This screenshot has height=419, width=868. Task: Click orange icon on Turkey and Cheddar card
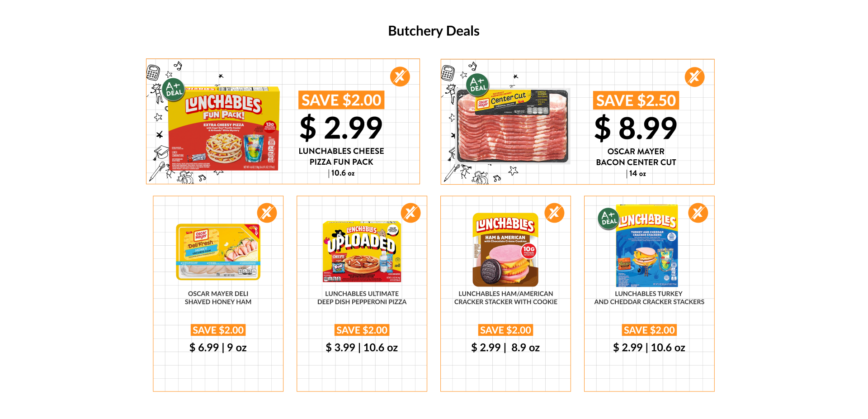(698, 213)
